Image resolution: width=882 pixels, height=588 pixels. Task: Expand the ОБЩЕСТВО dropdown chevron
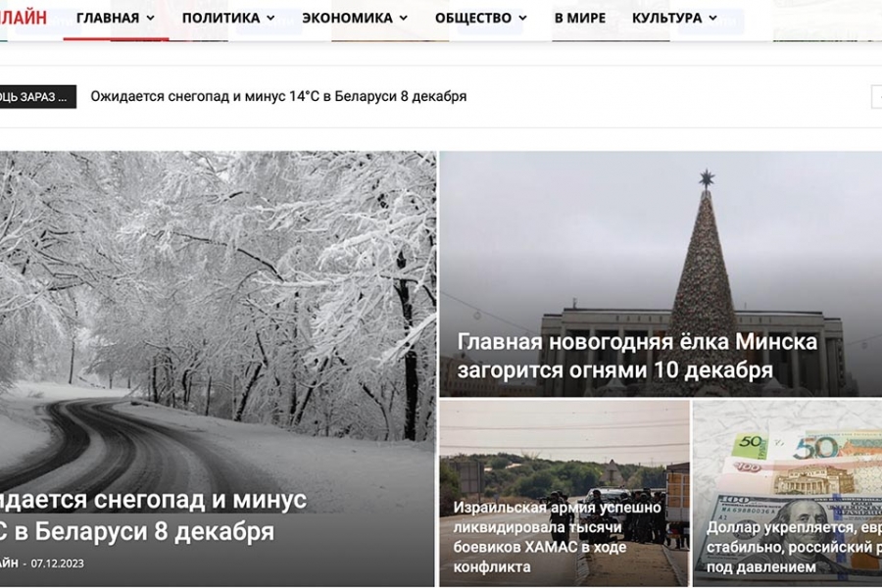pyautogui.click(x=522, y=18)
